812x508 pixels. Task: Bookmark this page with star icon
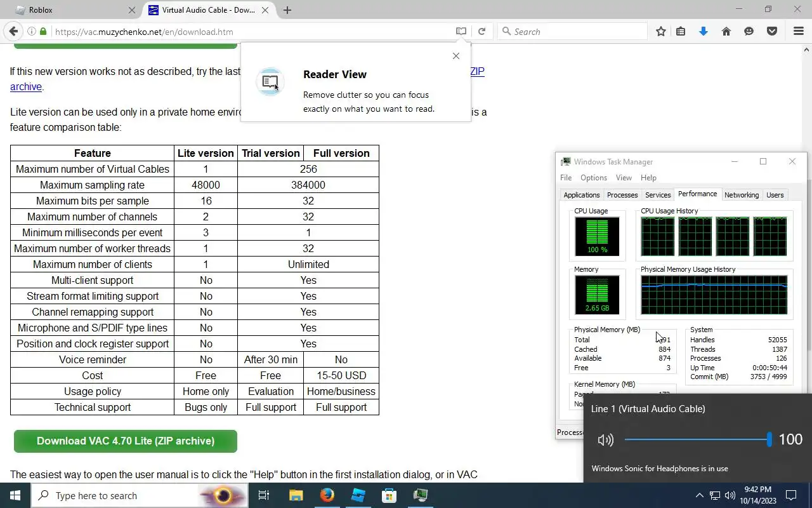661,31
